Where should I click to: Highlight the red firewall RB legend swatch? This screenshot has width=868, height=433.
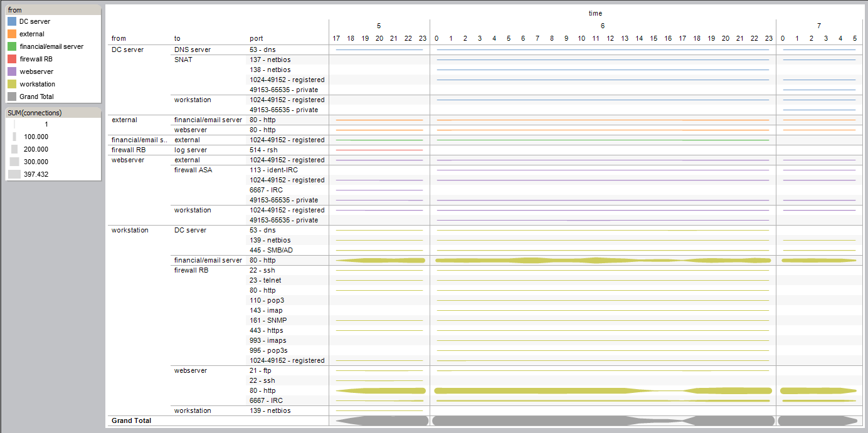[x=12, y=59]
